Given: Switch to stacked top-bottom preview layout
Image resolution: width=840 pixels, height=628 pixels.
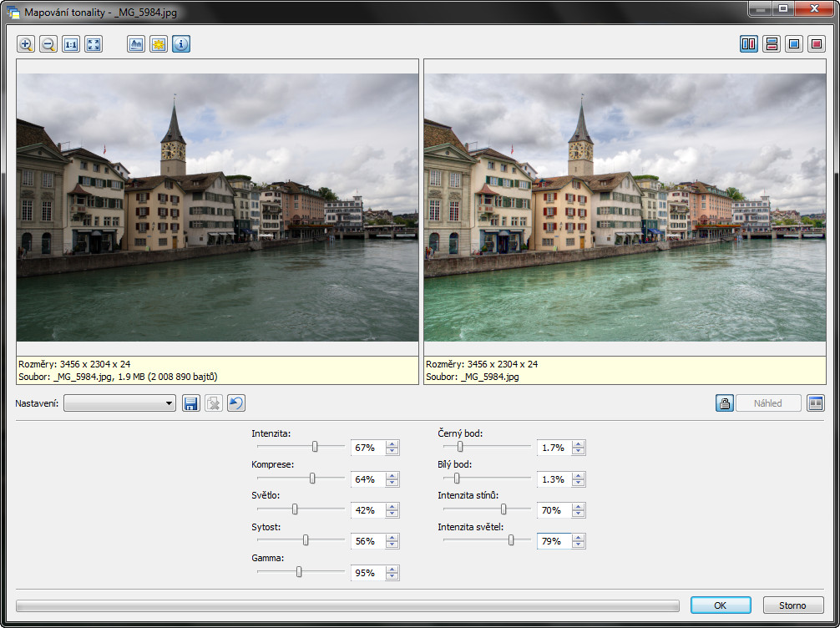Looking at the screenshot, I should [772, 44].
